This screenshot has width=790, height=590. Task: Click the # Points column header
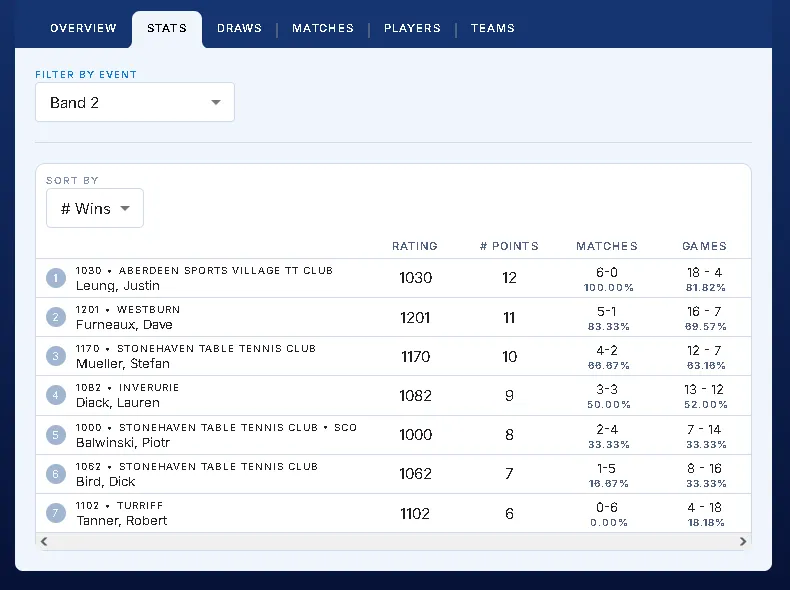tap(509, 246)
